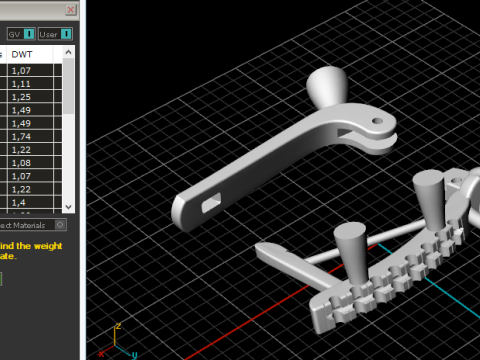Close the materials panel with the X button
The image size is (480, 360).
71,10
